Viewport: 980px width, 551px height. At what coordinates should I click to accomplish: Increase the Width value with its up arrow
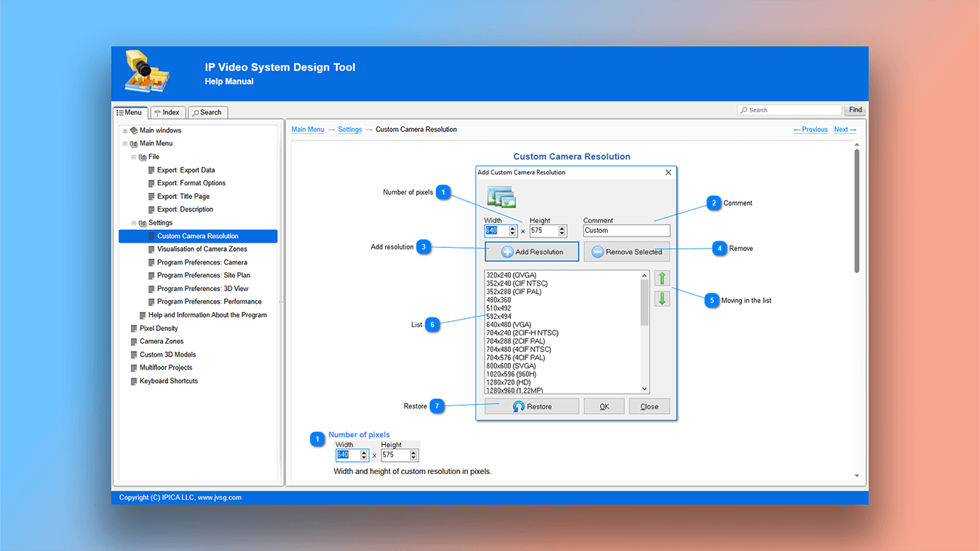pyautogui.click(x=511, y=228)
